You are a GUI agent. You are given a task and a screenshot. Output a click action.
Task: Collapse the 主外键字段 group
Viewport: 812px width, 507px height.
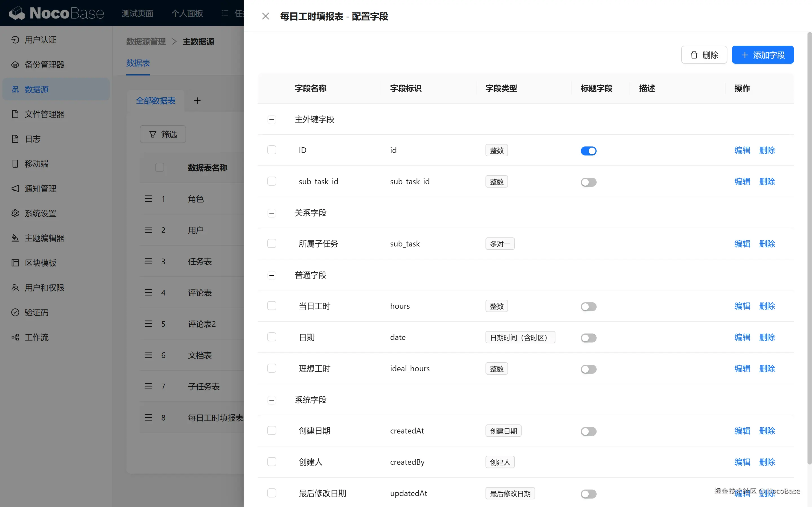(x=272, y=119)
